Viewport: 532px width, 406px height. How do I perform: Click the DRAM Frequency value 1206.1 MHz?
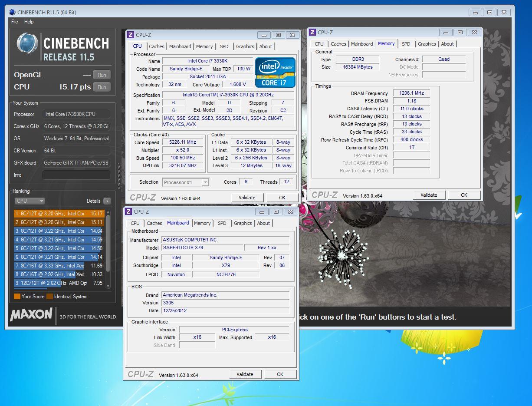tap(411, 93)
